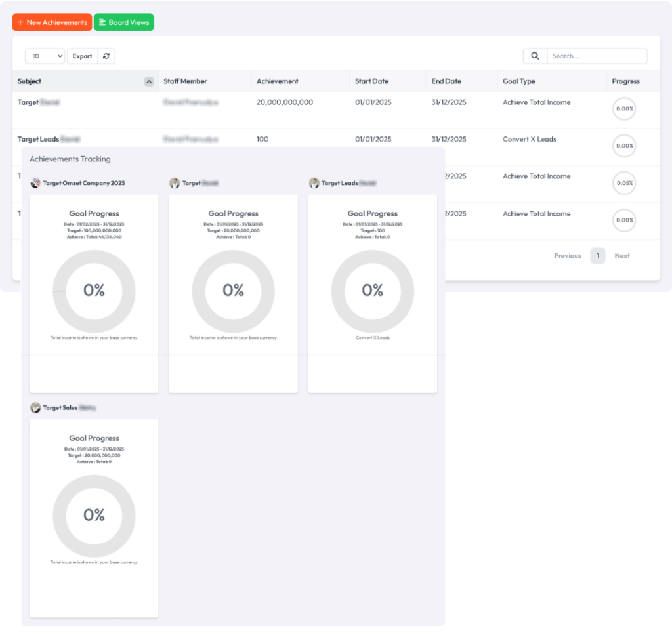Click the refresh table icon

(x=106, y=56)
